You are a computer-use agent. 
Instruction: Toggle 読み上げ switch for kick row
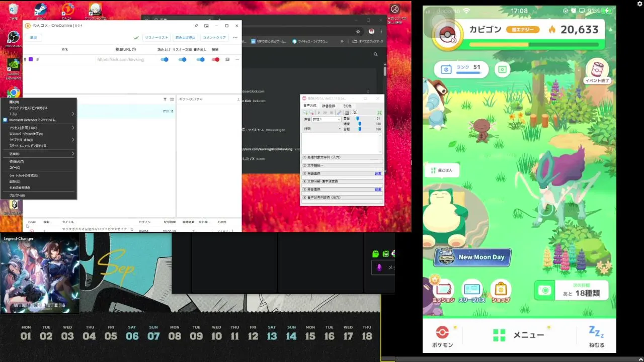(165, 59)
